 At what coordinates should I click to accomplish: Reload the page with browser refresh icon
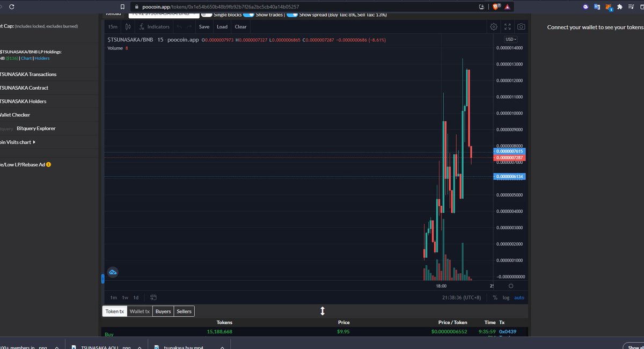click(x=12, y=6)
